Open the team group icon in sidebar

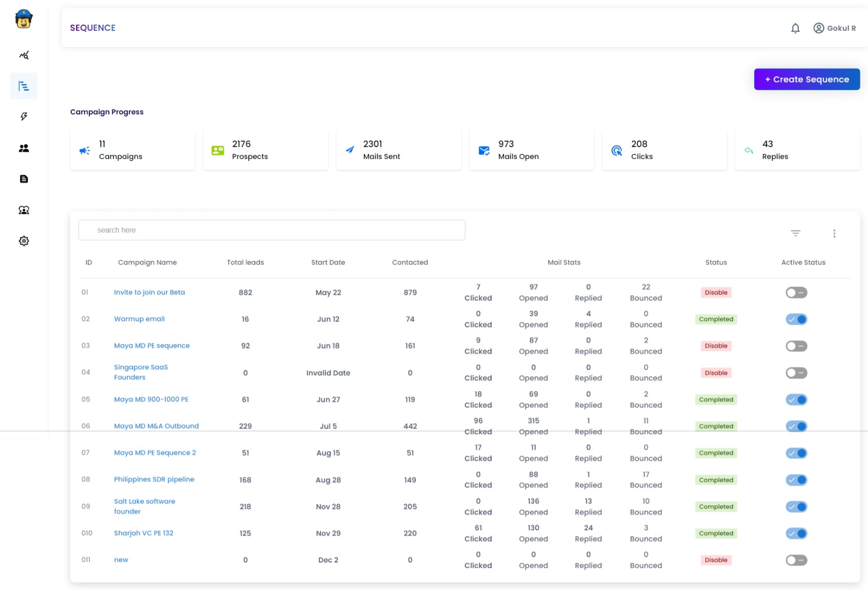coord(24,210)
